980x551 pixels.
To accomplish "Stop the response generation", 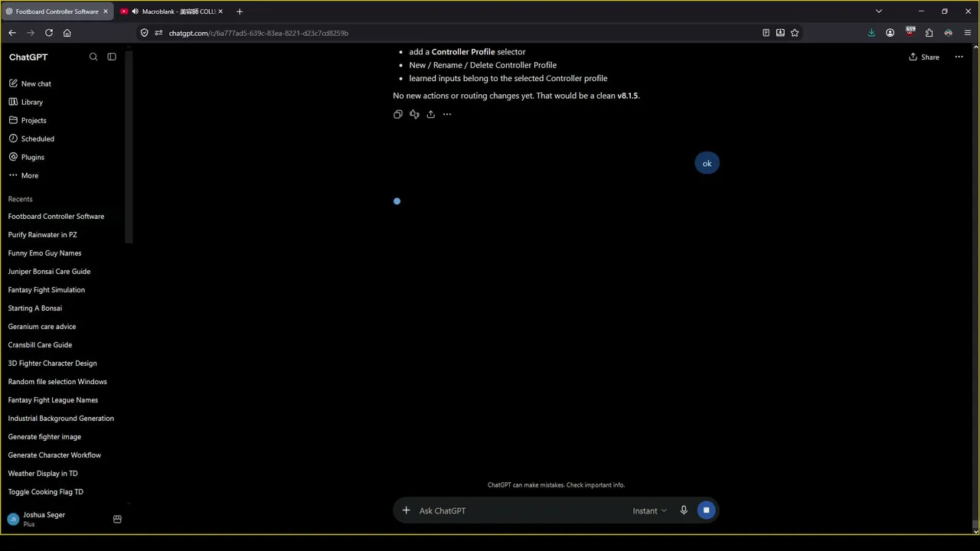I will pyautogui.click(x=706, y=510).
